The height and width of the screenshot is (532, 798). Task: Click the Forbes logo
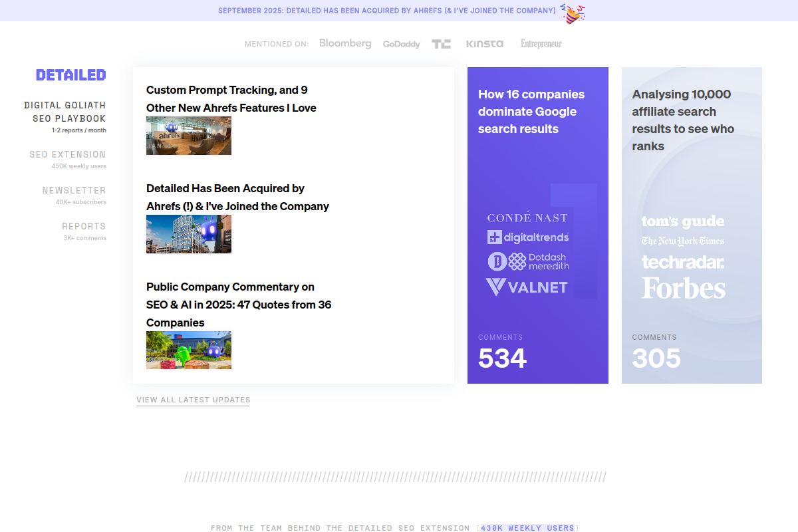(x=683, y=288)
